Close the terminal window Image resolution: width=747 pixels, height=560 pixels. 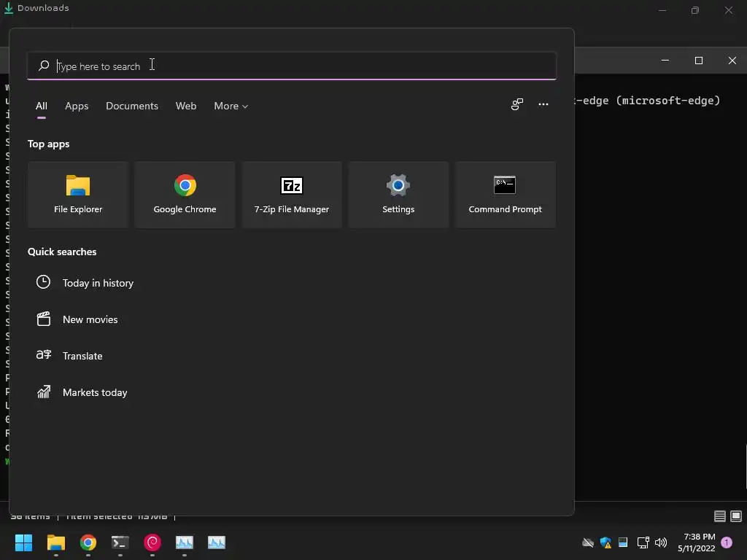coord(732,61)
